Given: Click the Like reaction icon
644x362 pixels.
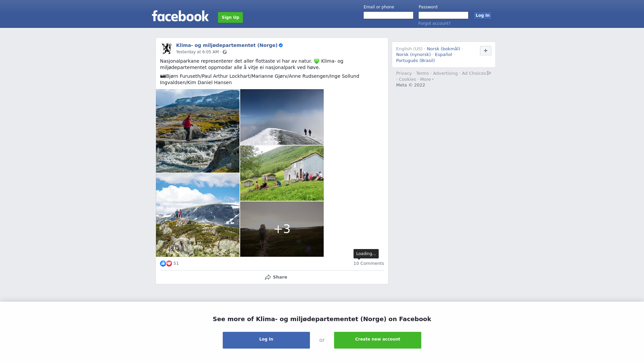Looking at the screenshot, I should [x=163, y=263].
